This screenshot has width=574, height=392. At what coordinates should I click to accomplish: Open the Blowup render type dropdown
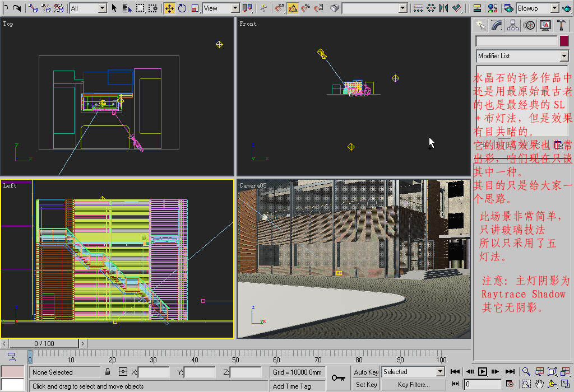[555, 8]
